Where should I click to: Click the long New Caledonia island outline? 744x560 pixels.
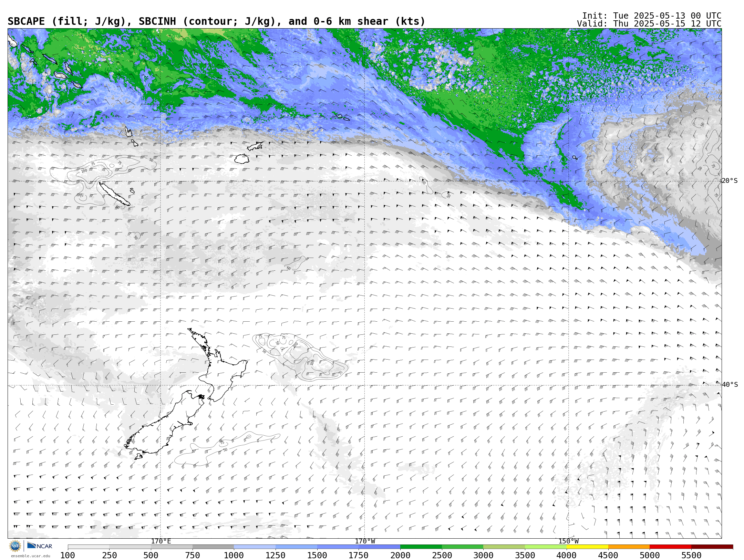click(114, 194)
